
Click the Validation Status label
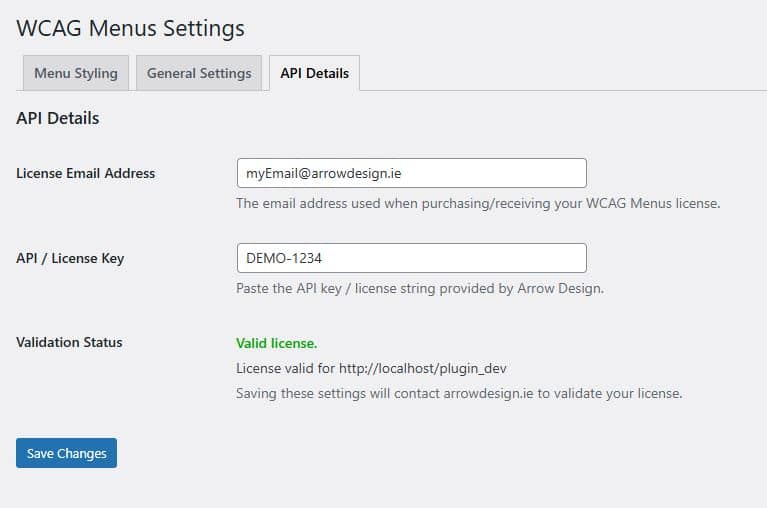[69, 342]
